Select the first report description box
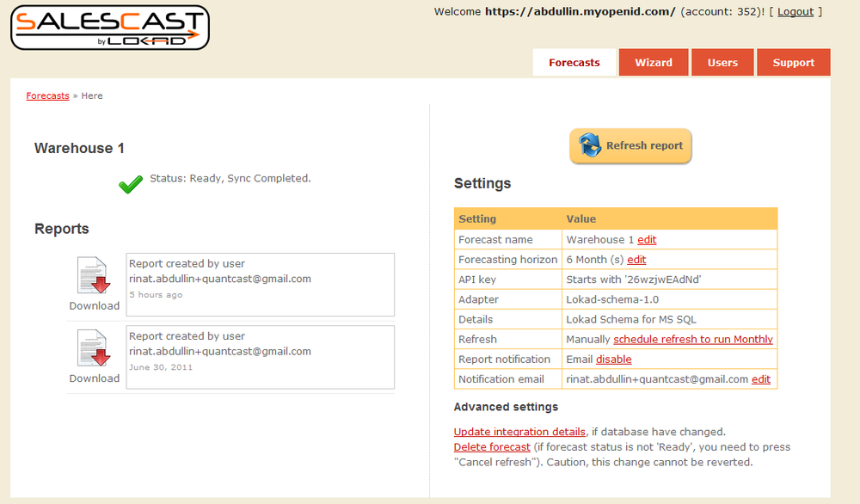The width and height of the screenshot is (860, 504). (x=260, y=284)
